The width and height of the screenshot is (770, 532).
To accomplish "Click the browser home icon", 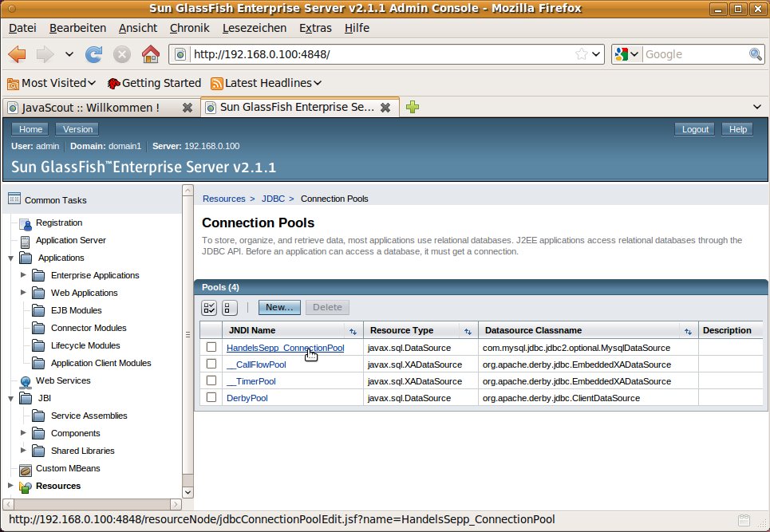I will (x=149, y=54).
